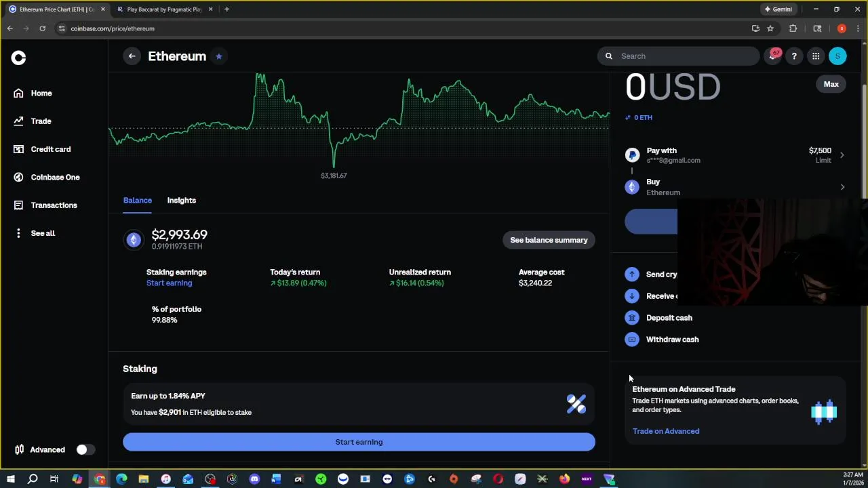Expand the Buy Ethereum asset chevron
868x488 pixels.
tap(842, 187)
